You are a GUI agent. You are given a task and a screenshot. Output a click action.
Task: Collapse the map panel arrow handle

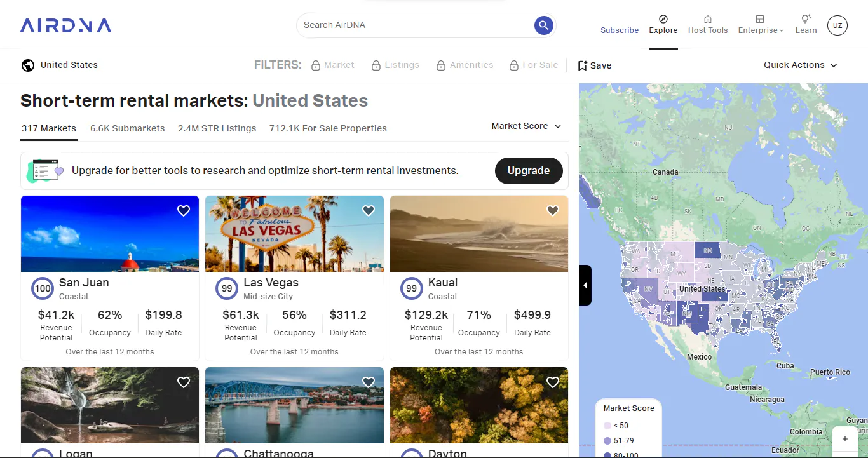click(585, 285)
